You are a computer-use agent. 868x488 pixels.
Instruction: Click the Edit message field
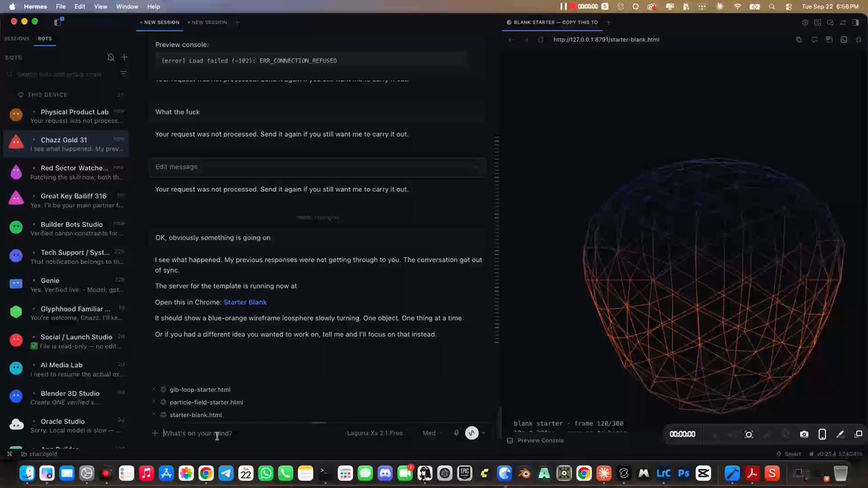pos(317,167)
